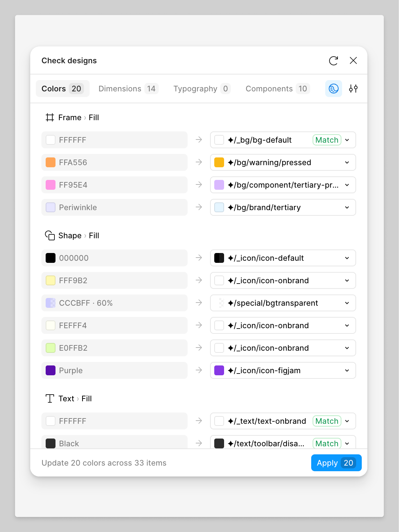Switch to the Colors tab

63,89
